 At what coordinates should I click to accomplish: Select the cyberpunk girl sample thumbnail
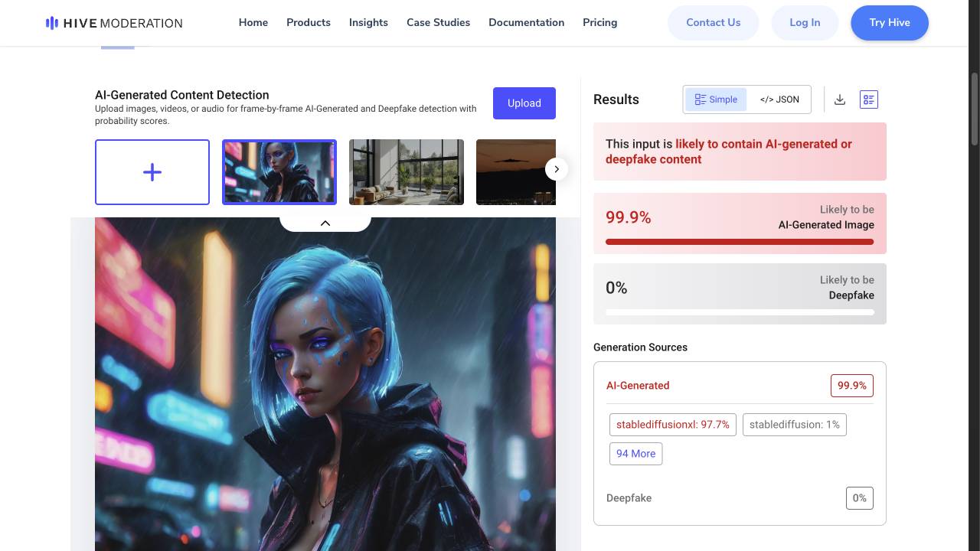pyautogui.click(x=279, y=172)
